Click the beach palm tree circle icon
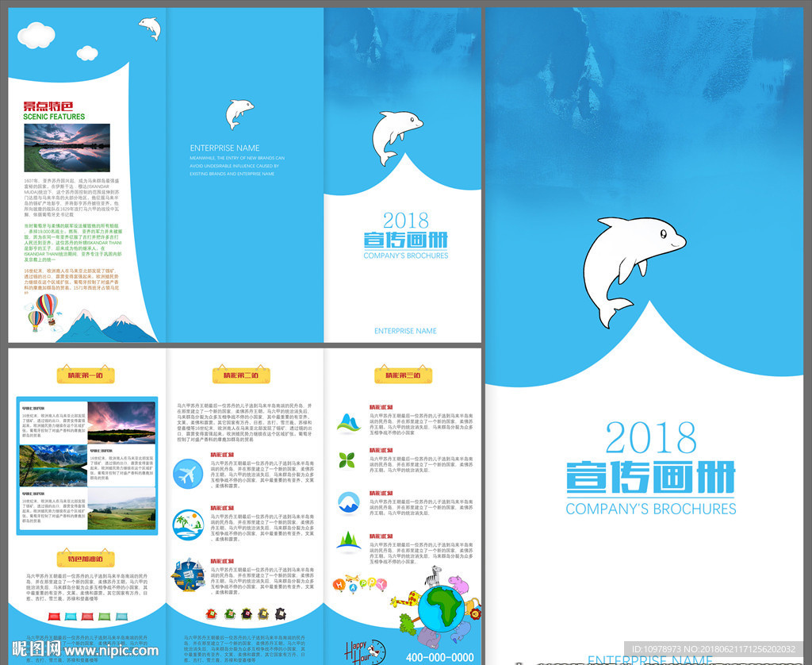This screenshot has height=665, width=812. (188, 525)
